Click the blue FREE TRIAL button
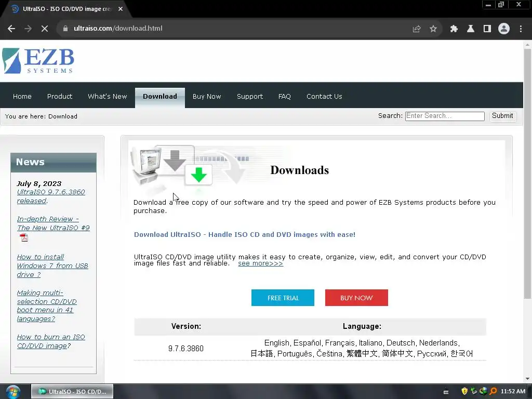Image resolution: width=532 pixels, height=399 pixels. coord(283,298)
